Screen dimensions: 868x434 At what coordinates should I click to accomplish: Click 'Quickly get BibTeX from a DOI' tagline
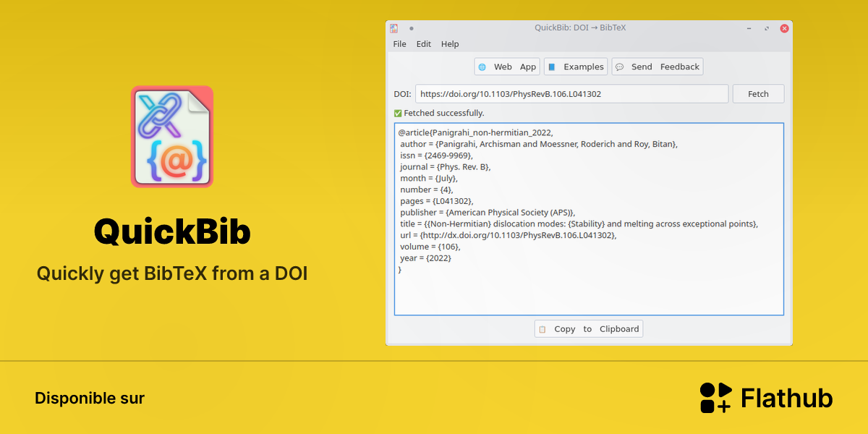[x=172, y=274]
